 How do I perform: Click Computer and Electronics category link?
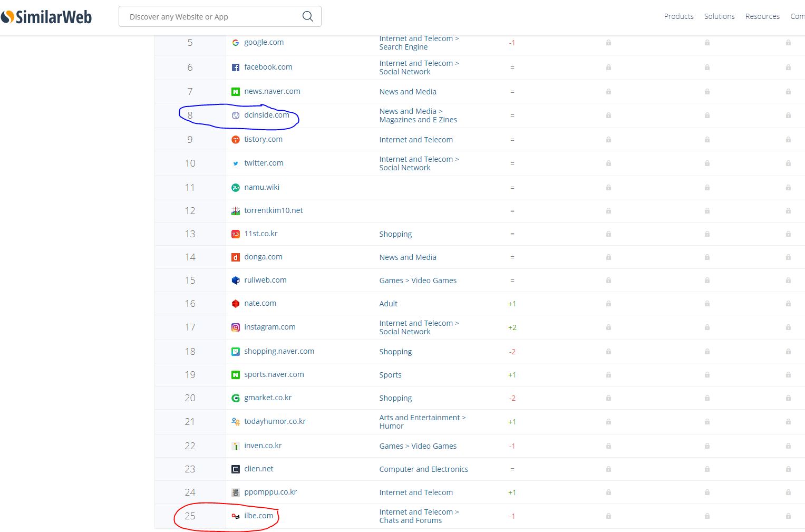pyautogui.click(x=423, y=469)
